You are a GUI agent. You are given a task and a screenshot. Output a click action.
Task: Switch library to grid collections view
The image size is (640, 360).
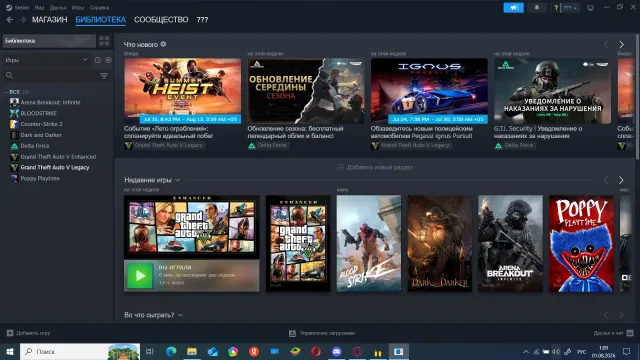104,41
